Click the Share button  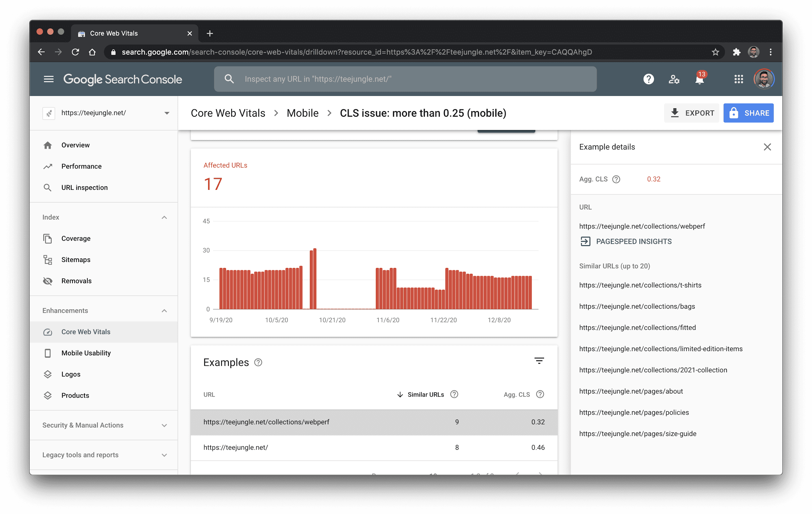click(750, 112)
